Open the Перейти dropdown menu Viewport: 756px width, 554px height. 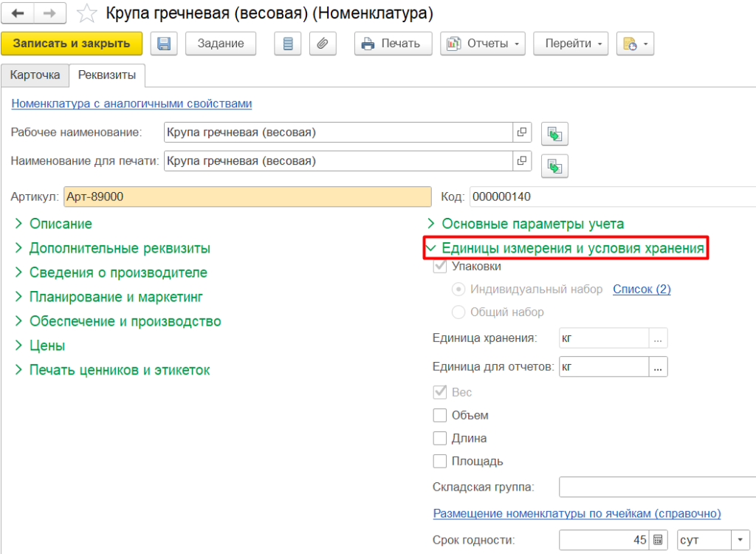click(571, 44)
